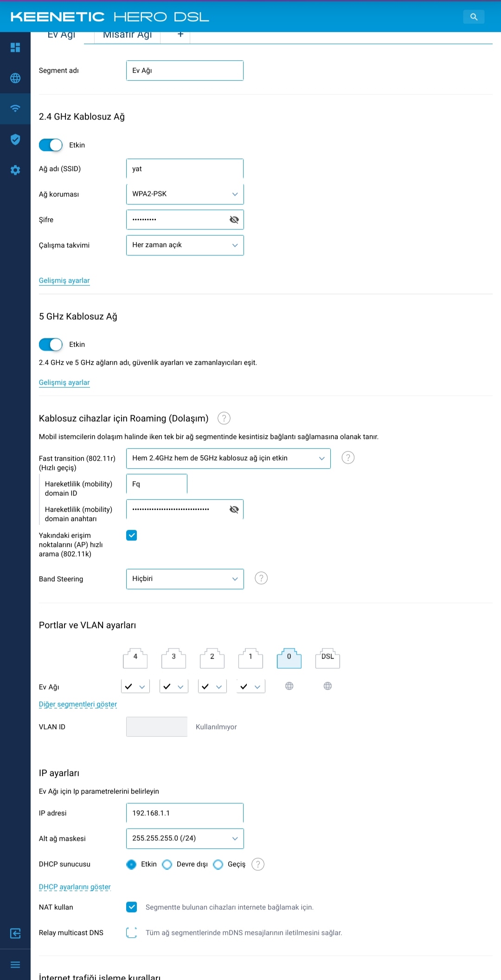Open Gelişmiş ayarlar under 2.4 GHz section
This screenshot has width=501, height=980.
64,280
